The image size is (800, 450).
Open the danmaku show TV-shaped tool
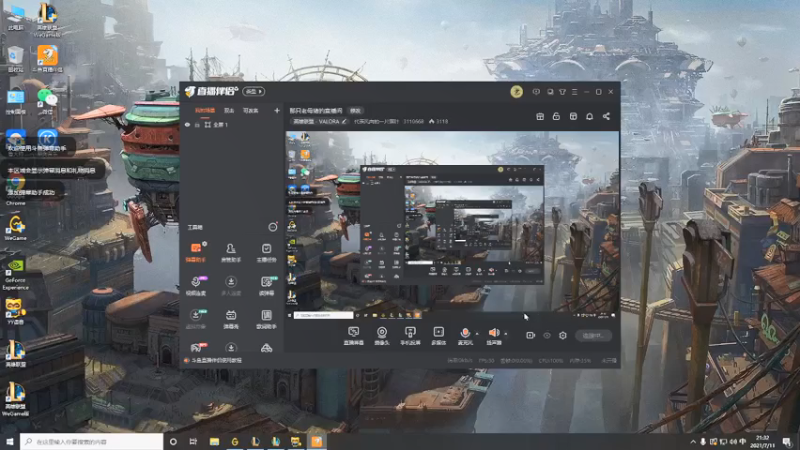[x=231, y=319]
